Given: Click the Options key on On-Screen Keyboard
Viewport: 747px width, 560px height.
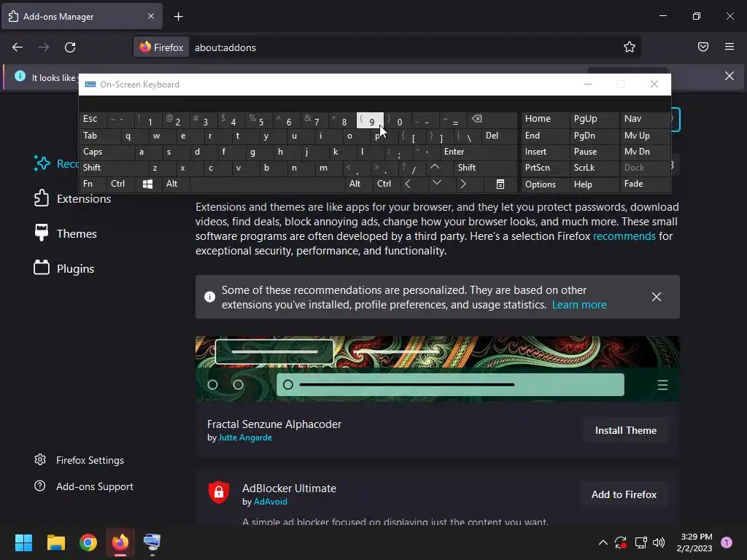Looking at the screenshot, I should 545,184.
